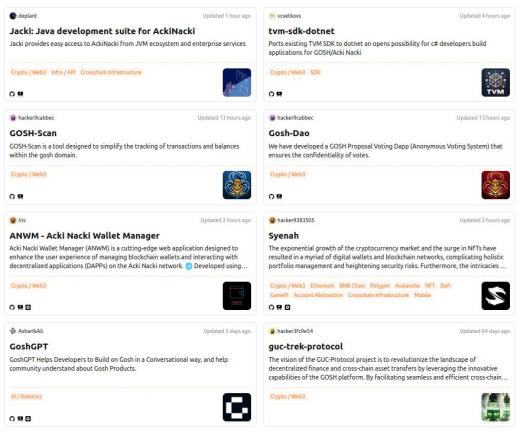Screen dimensions: 520x432
Task: Open presentation icon on Gosh-Dao card
Action: point(279,196)
